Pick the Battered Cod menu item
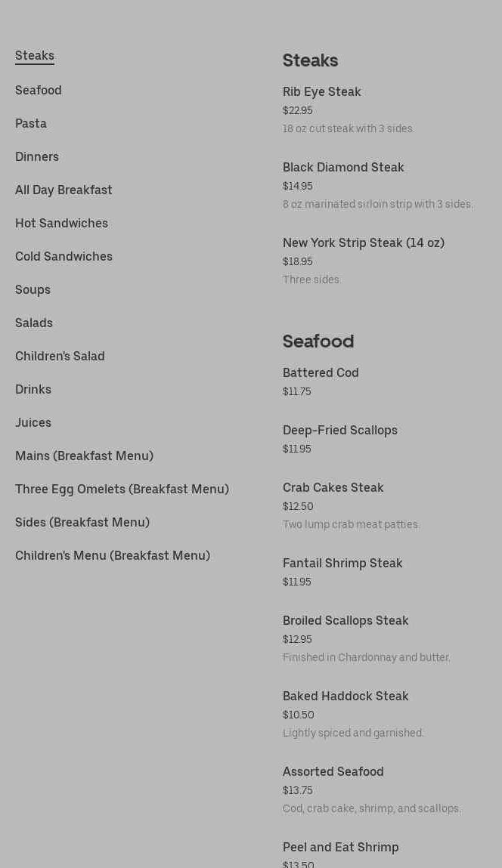 point(321,372)
